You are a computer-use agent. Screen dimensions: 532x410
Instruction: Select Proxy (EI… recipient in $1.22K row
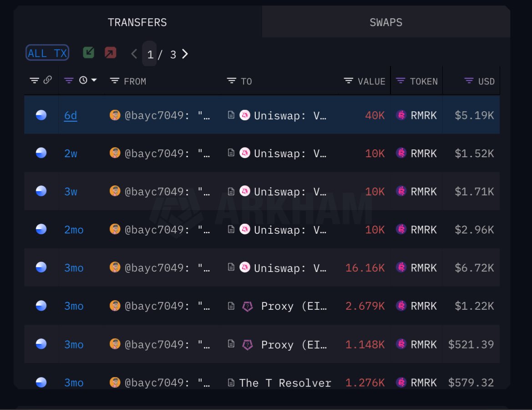point(294,306)
